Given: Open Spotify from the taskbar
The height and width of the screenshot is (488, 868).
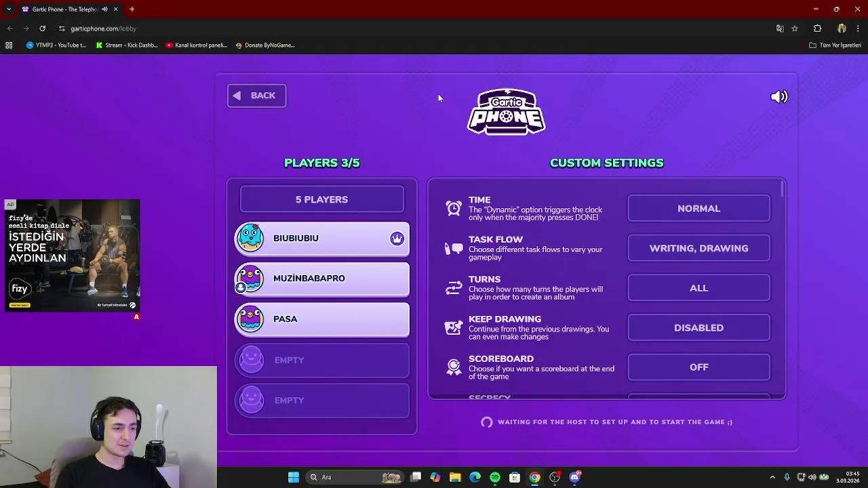Looking at the screenshot, I should [495, 477].
